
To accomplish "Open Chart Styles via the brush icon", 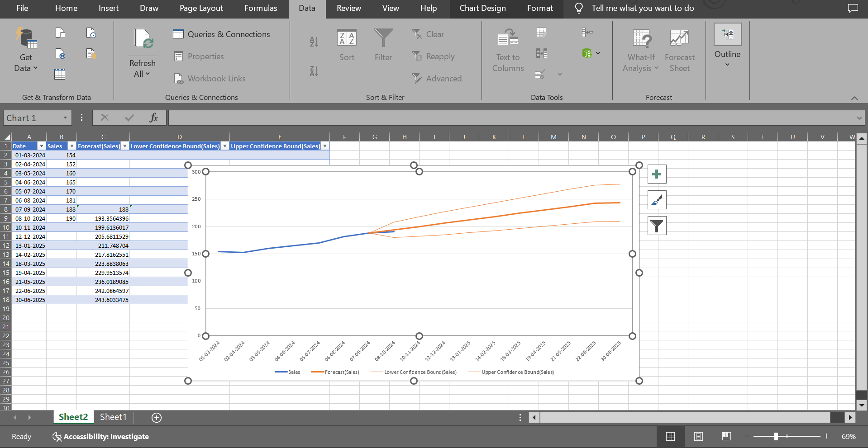I will pyautogui.click(x=657, y=200).
